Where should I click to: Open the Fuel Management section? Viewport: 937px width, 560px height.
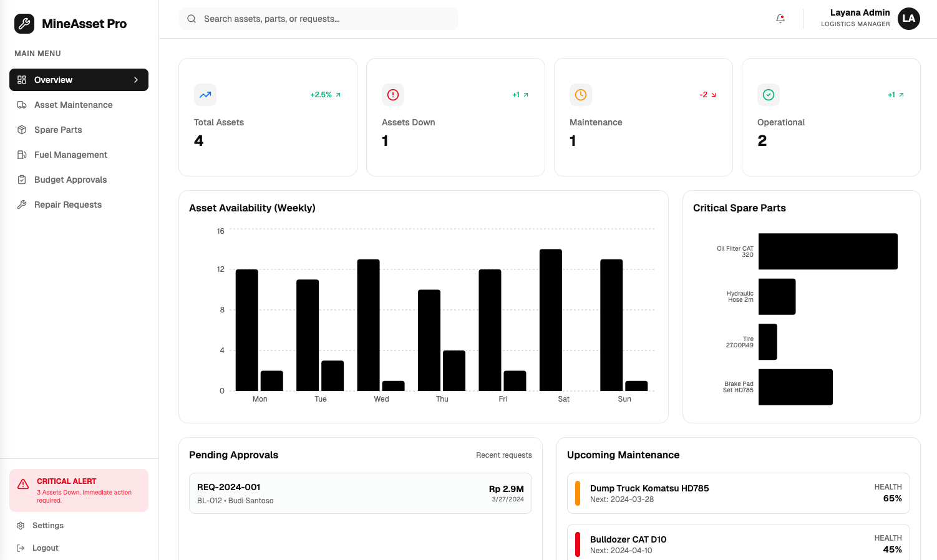[70, 155]
